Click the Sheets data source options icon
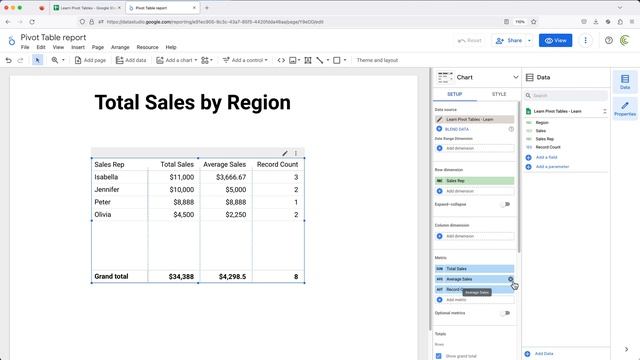Image resolution: width=640 pixels, height=360 pixels. click(x=604, y=111)
